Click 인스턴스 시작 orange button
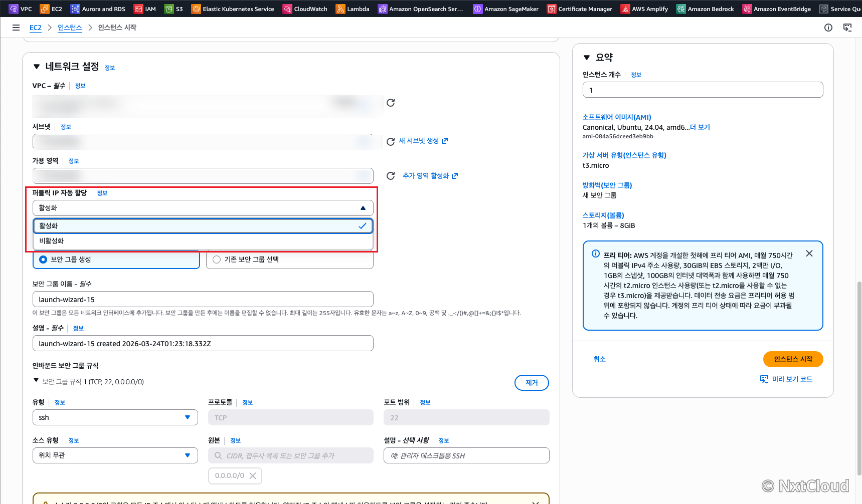The width and height of the screenshot is (862, 504). tap(793, 359)
